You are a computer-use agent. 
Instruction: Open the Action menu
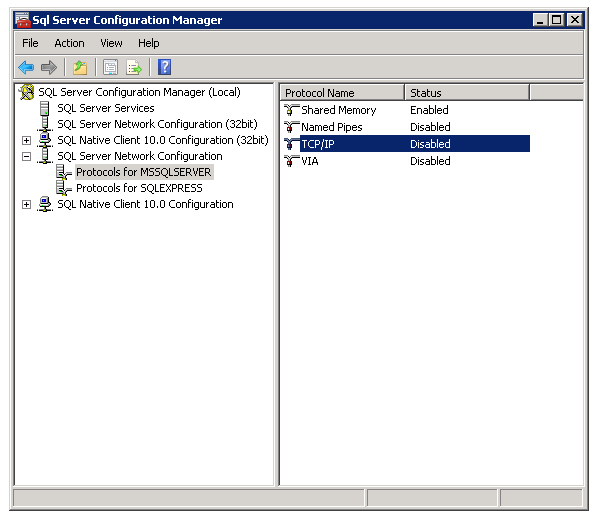pyautogui.click(x=69, y=43)
